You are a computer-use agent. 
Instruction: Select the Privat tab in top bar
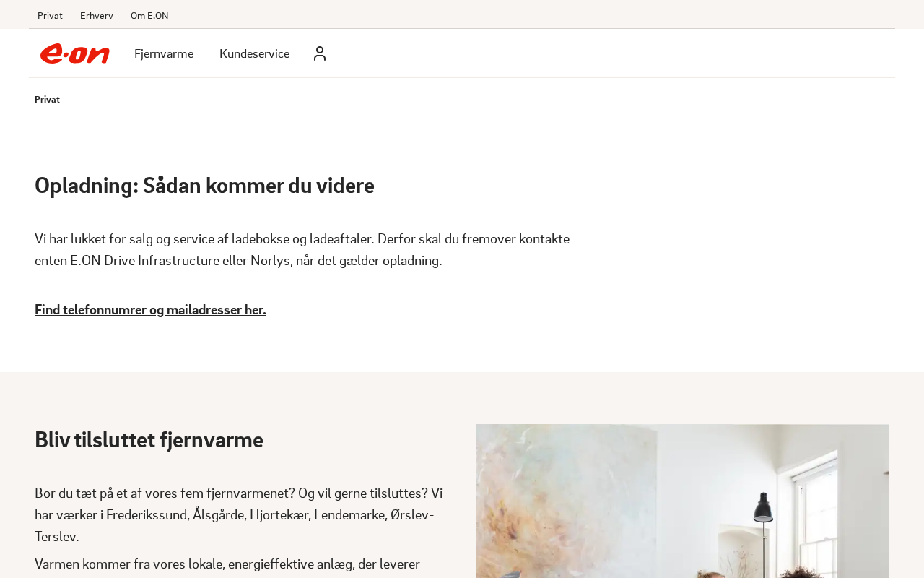pos(50,15)
